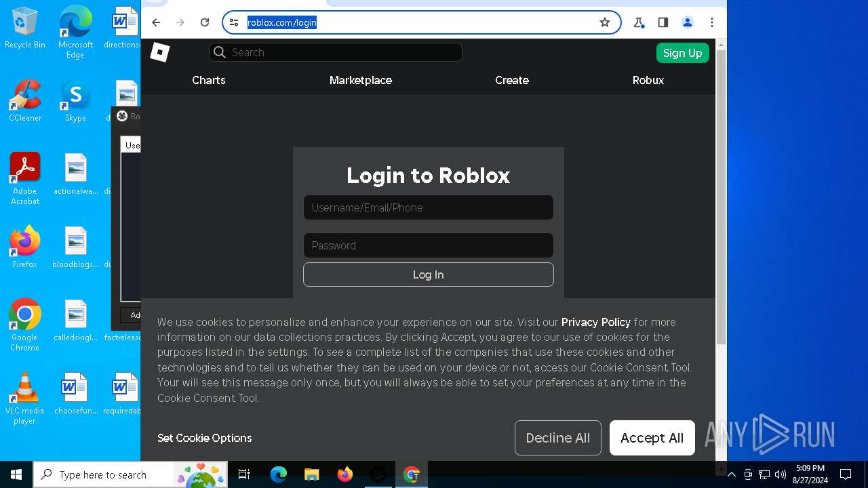
Task: Open the CCleaner desktop shortcut
Action: 25,101
